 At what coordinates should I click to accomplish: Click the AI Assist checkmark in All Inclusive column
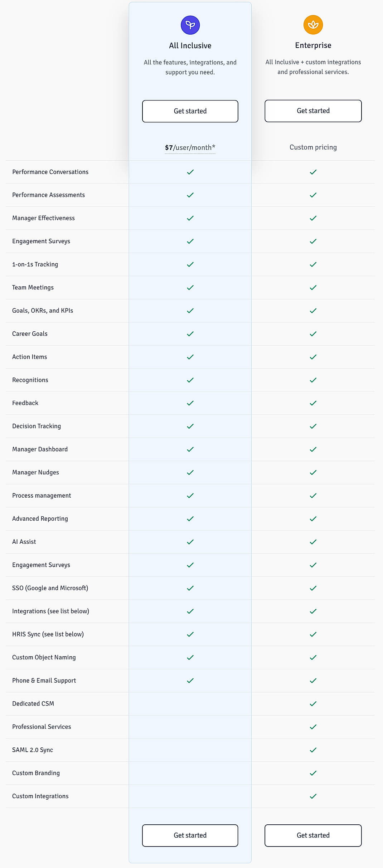click(190, 542)
